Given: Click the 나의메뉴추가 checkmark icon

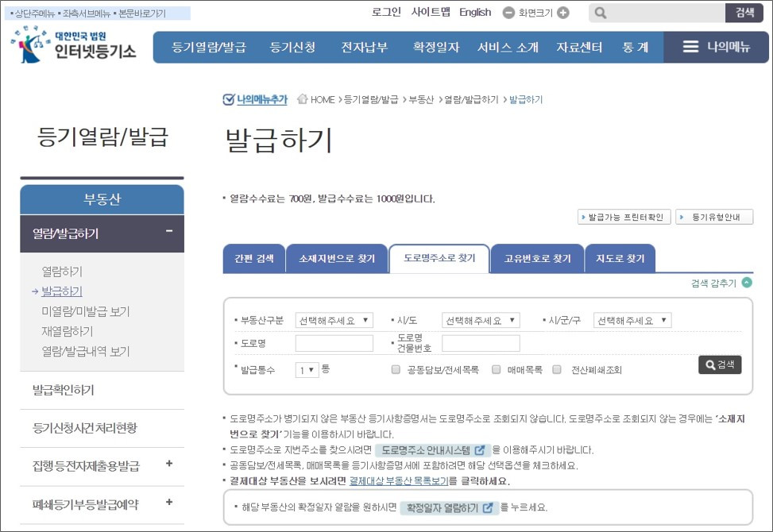Looking at the screenshot, I should point(228,99).
